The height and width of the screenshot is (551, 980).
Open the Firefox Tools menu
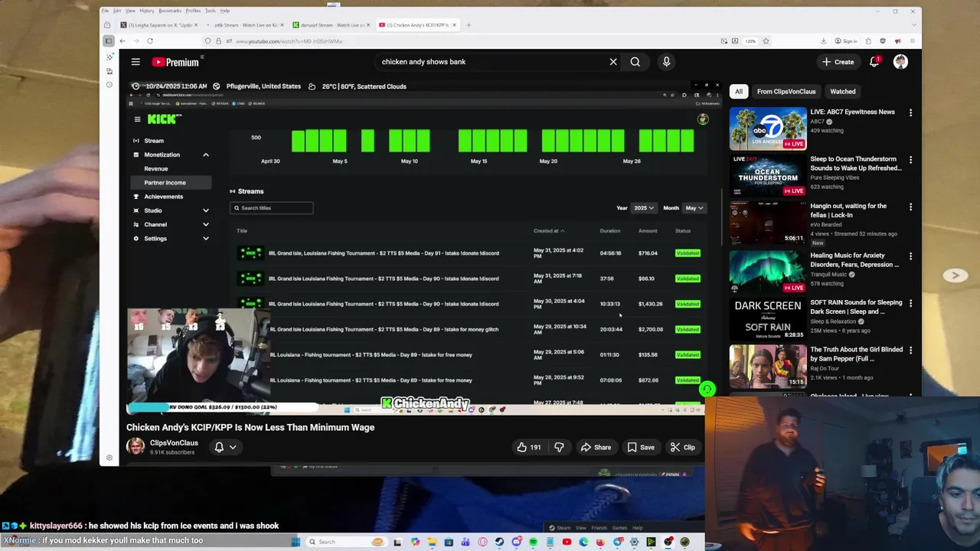point(210,11)
